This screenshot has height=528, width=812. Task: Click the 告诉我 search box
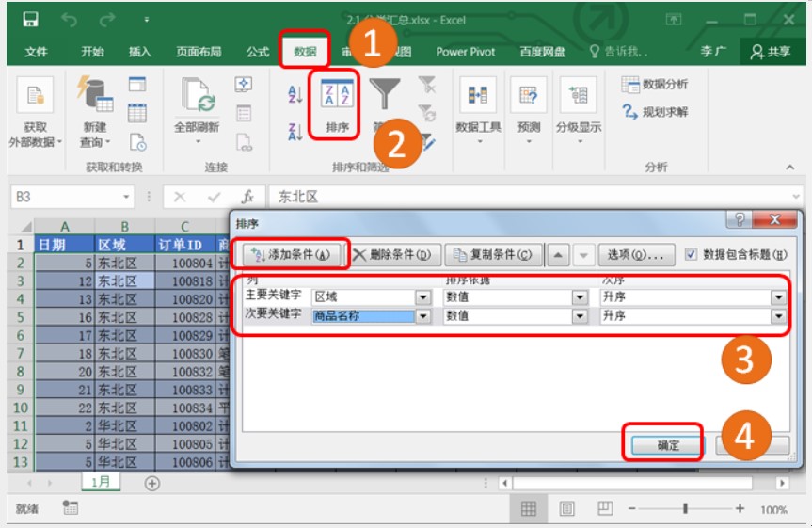pyautogui.click(x=618, y=52)
